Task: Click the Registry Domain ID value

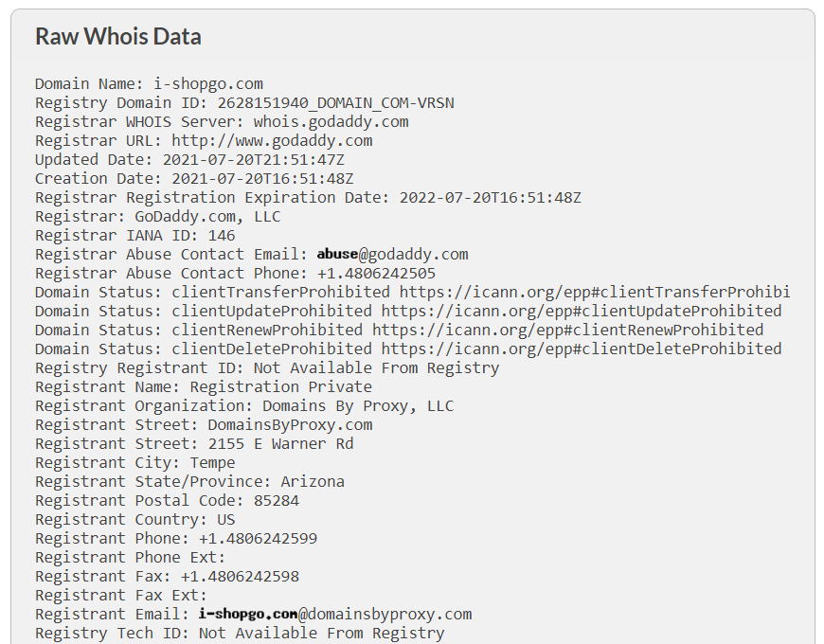Action: click(x=336, y=103)
